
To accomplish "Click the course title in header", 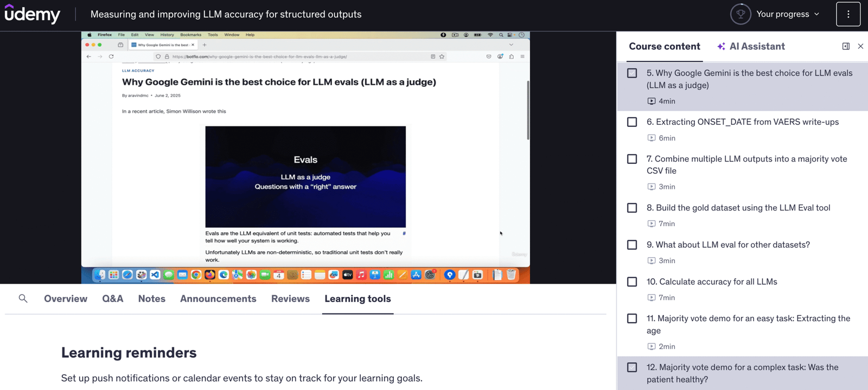I will [226, 14].
